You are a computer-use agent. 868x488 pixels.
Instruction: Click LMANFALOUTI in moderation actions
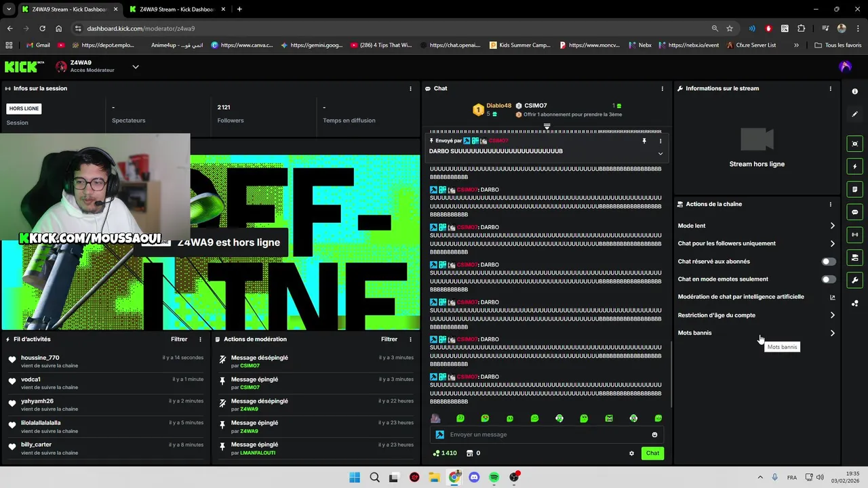[x=258, y=453]
